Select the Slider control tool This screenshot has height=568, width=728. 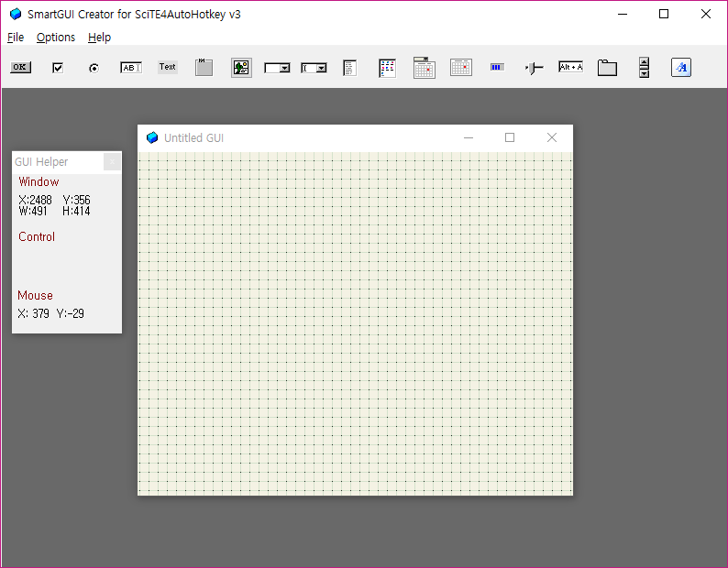click(x=534, y=68)
